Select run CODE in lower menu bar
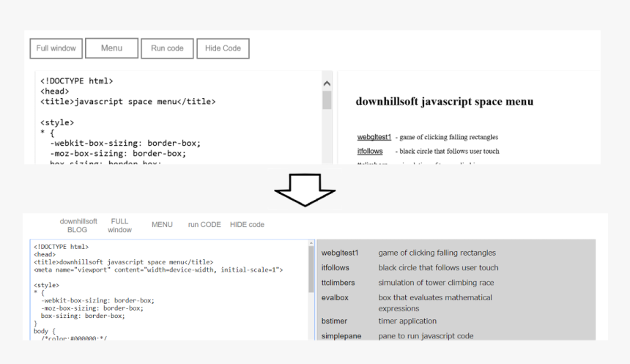630x364 pixels. click(x=204, y=225)
